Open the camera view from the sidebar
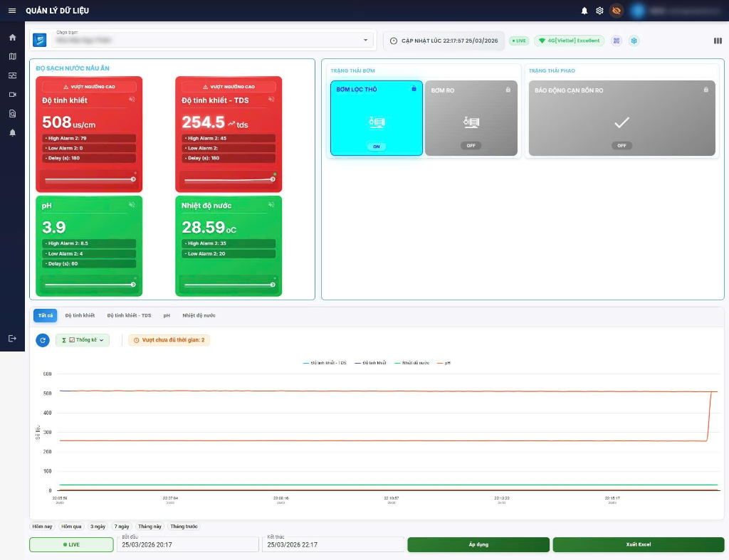The image size is (729, 560). (x=12, y=95)
